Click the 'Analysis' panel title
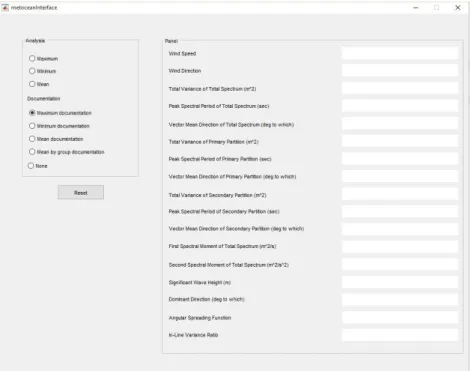Viewport: 471px width, 371px height. tap(35, 41)
